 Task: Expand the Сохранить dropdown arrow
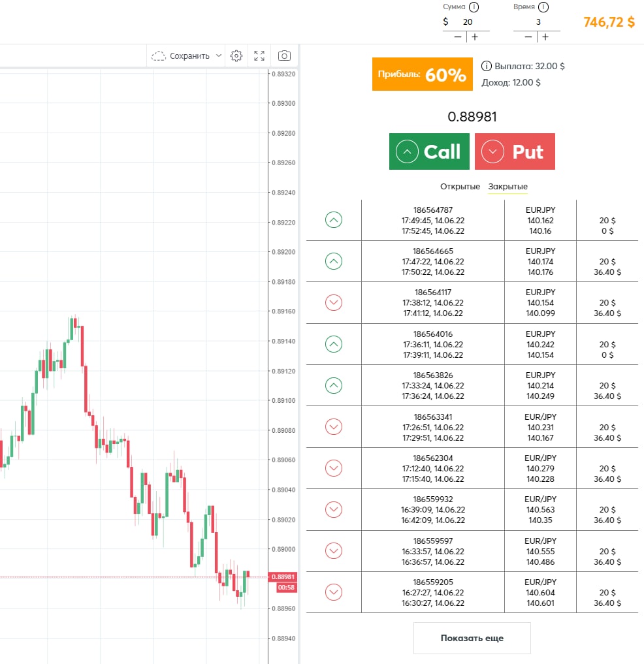pos(219,55)
